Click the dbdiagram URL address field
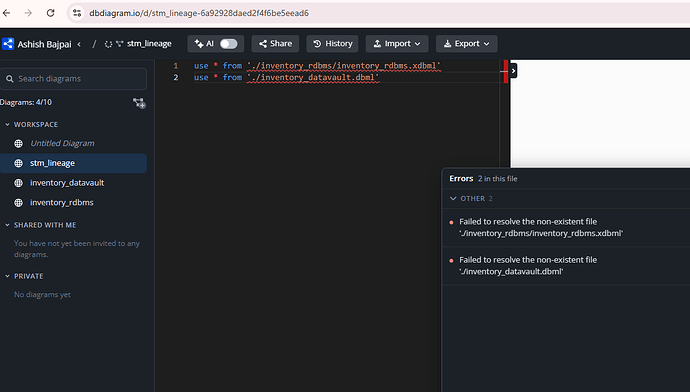Screen dimensions: 690x392 (x=199, y=13)
